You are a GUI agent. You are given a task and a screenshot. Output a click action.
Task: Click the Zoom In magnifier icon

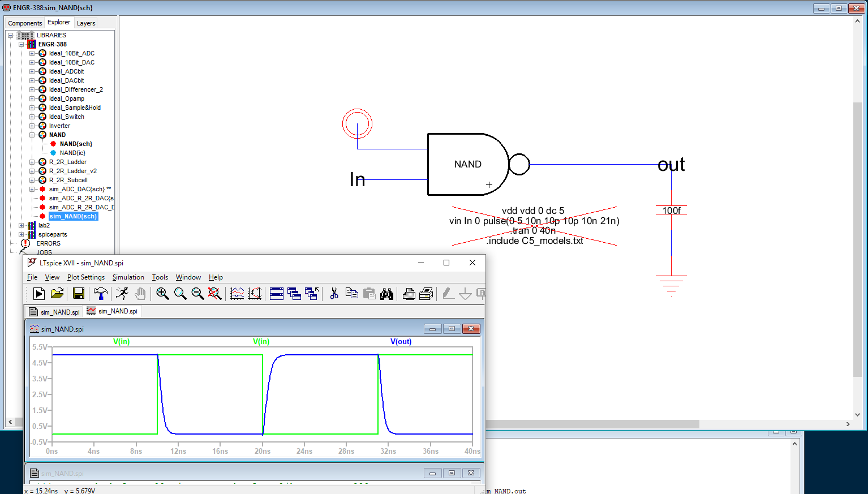coord(162,293)
